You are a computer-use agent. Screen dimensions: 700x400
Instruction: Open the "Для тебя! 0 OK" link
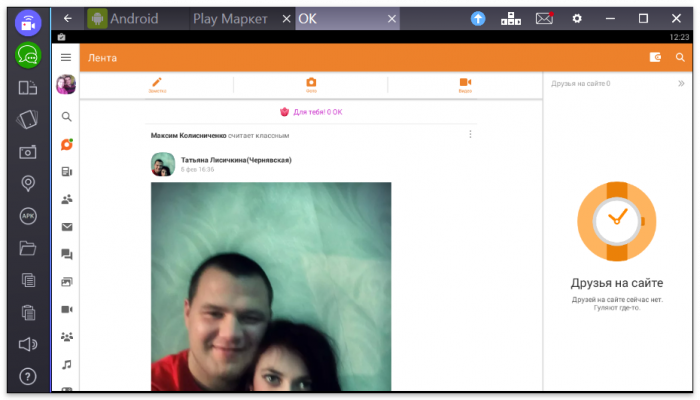pyautogui.click(x=311, y=112)
